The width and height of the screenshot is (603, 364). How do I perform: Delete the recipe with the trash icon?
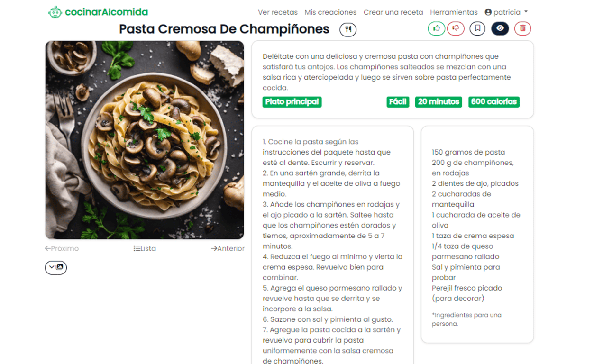[522, 28]
